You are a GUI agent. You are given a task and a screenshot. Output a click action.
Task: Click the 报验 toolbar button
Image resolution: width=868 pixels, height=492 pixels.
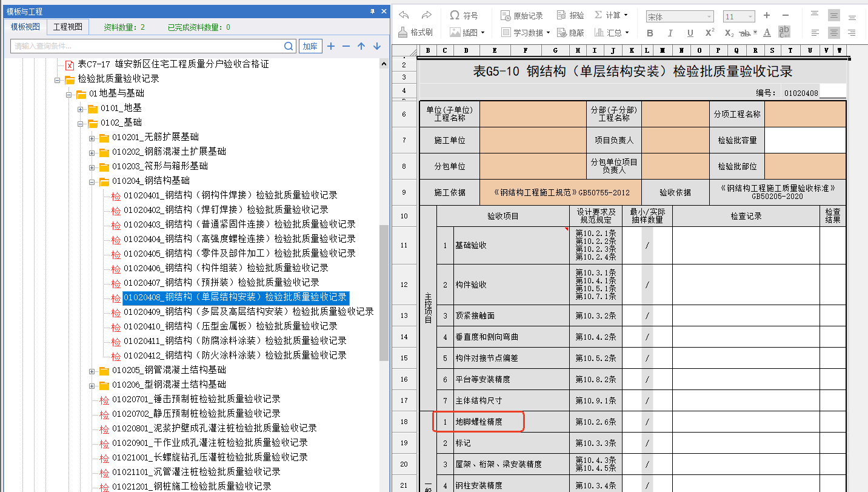coord(570,15)
